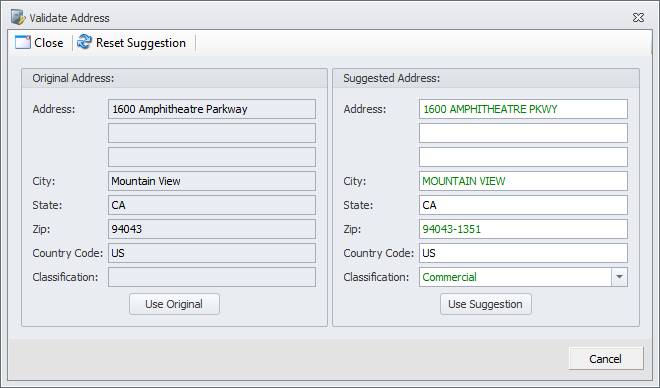Click the Use Suggestion button
Viewport: 660px width, 388px height.
click(x=486, y=304)
